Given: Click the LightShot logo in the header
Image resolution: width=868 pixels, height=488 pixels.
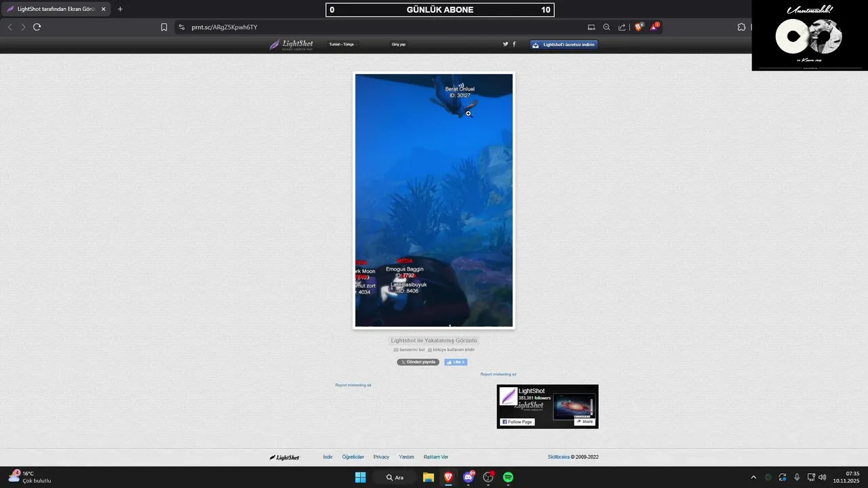Looking at the screenshot, I should tap(292, 45).
